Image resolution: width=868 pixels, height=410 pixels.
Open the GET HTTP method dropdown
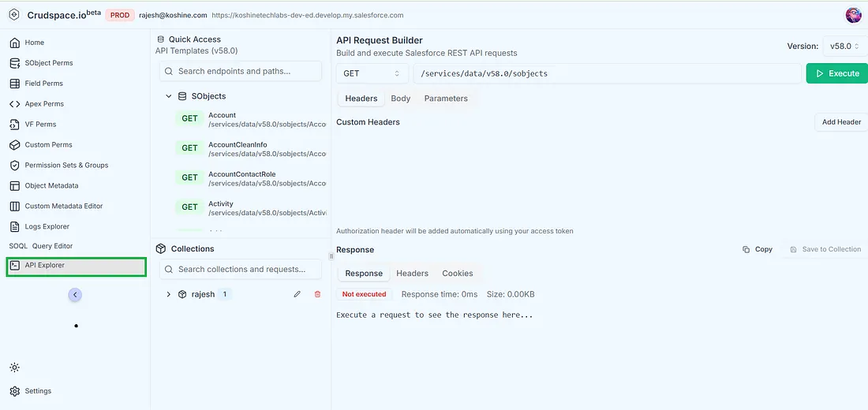pos(372,73)
